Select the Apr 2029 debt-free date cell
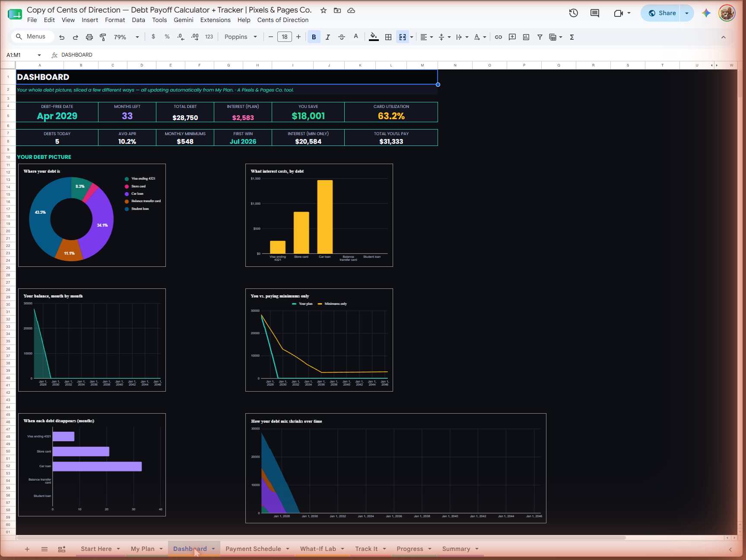This screenshot has width=746, height=560. pos(57,116)
